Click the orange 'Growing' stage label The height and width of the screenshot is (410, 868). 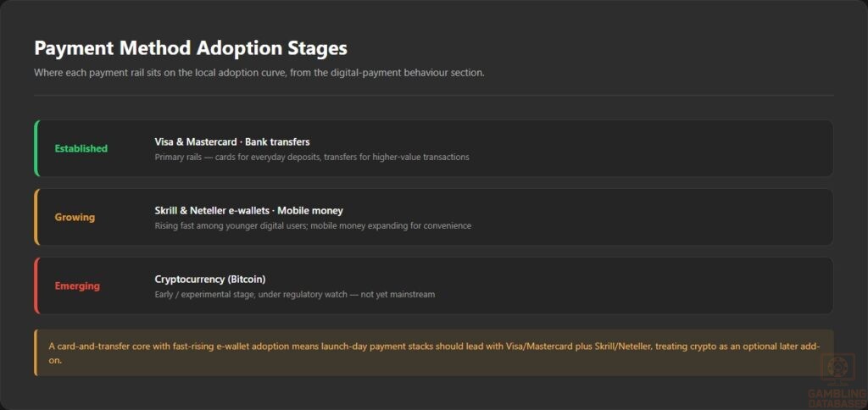pyautogui.click(x=75, y=217)
